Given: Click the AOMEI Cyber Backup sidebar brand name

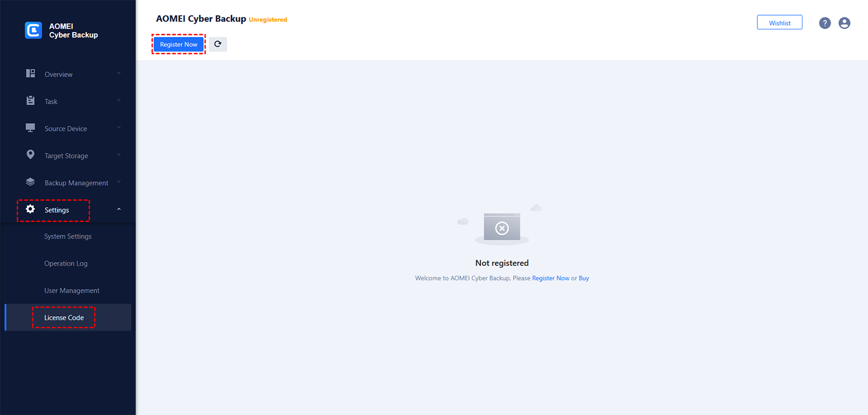Looking at the screenshot, I should (74, 30).
